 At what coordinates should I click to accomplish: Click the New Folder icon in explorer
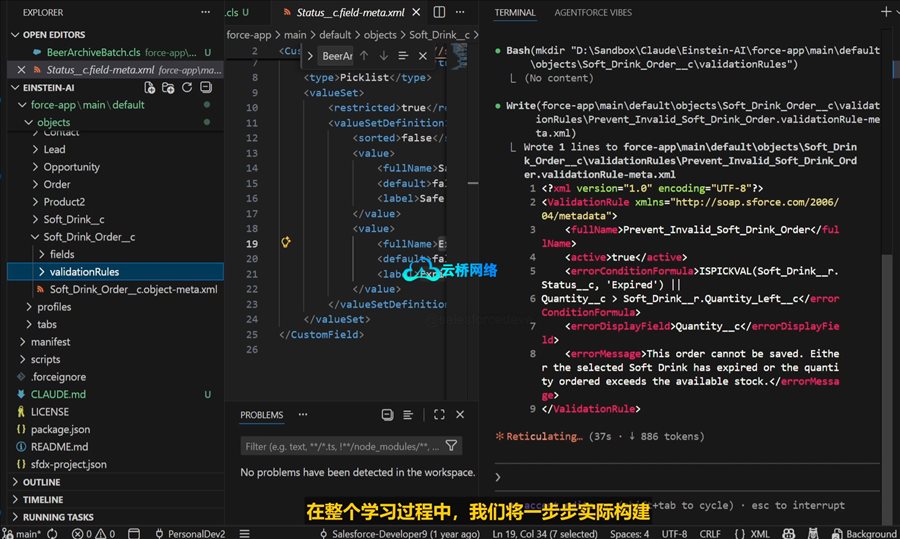click(x=168, y=87)
